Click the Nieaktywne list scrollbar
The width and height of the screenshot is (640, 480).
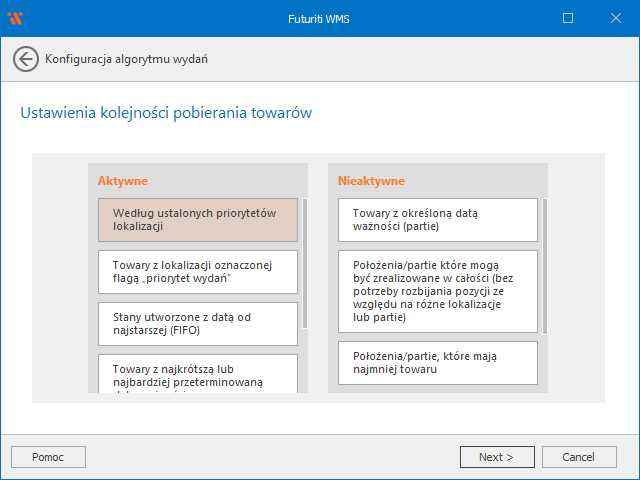pyautogui.click(x=545, y=266)
